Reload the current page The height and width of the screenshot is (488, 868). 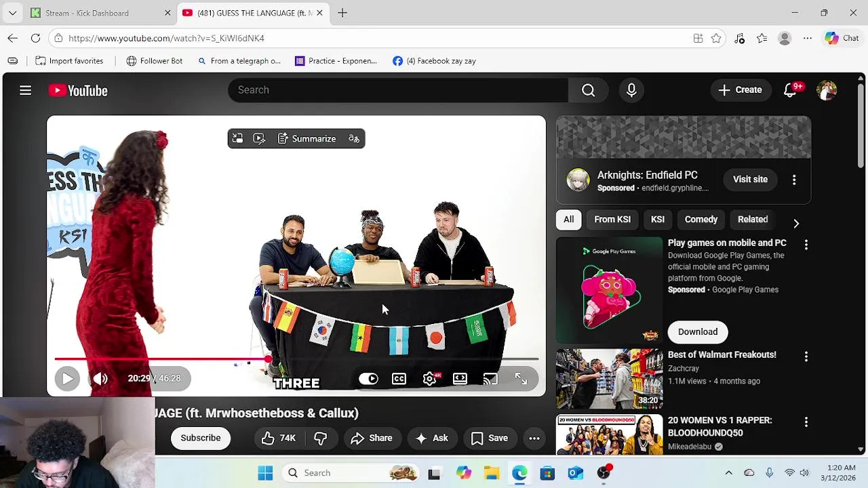(x=35, y=39)
